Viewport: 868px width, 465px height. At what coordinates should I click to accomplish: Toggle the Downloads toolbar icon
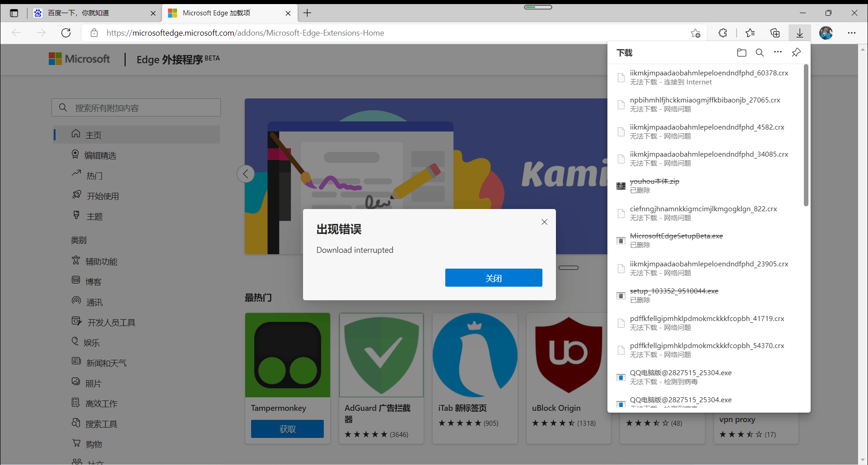coord(800,33)
